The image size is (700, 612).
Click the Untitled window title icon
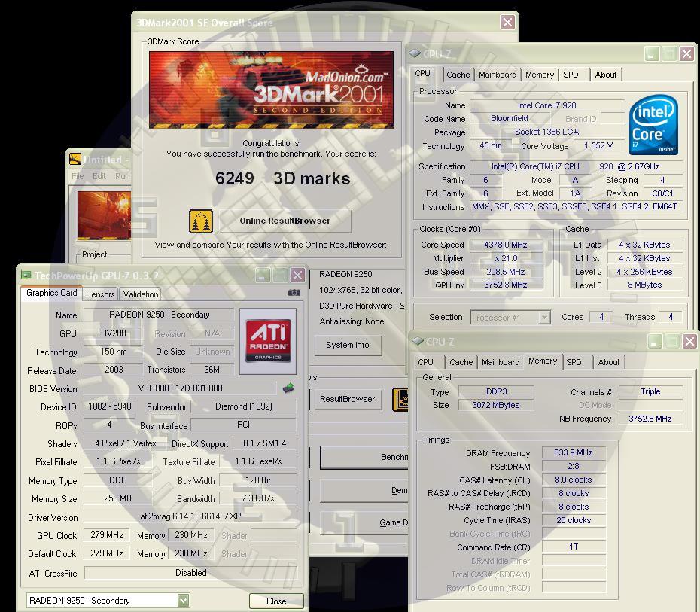pyautogui.click(x=75, y=159)
